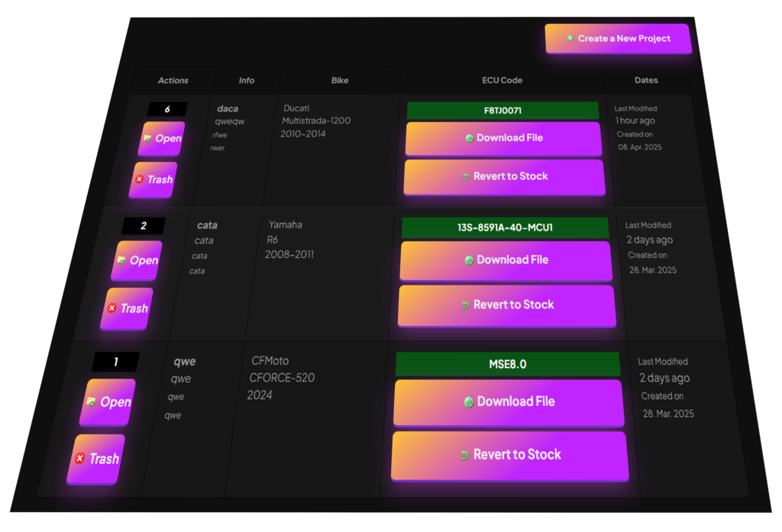Click the Dates column header

646,80
